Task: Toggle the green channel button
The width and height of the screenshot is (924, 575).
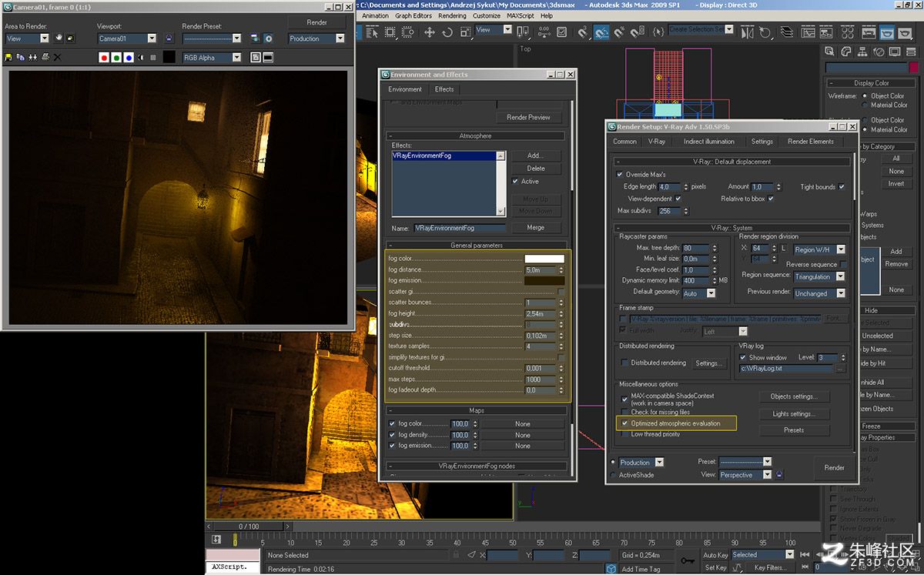Action: point(116,57)
